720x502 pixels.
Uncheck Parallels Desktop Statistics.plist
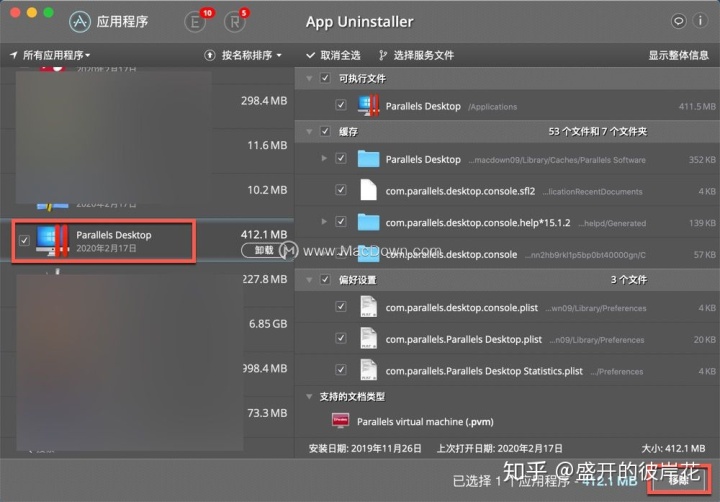click(341, 369)
